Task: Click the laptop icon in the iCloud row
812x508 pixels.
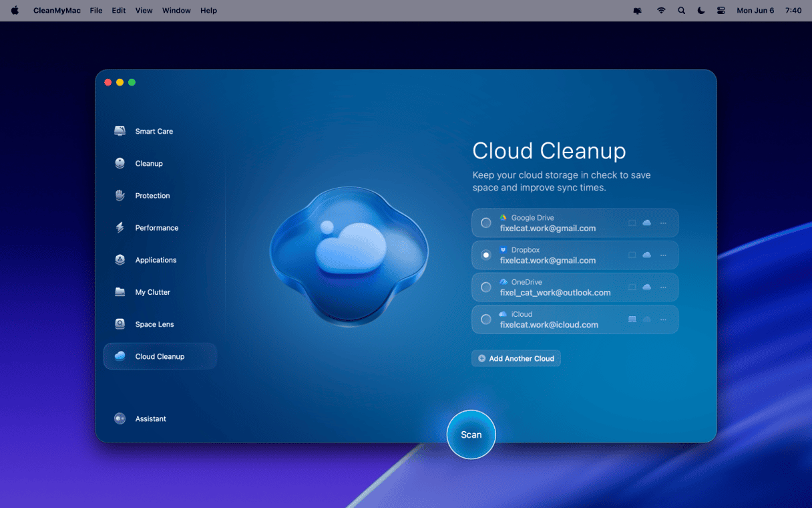Action: pyautogui.click(x=632, y=320)
